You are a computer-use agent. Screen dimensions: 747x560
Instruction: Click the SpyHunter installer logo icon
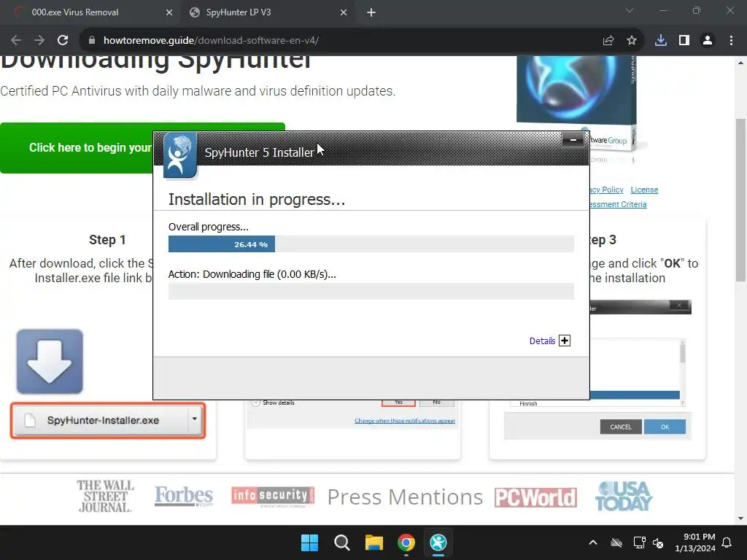[x=180, y=155]
